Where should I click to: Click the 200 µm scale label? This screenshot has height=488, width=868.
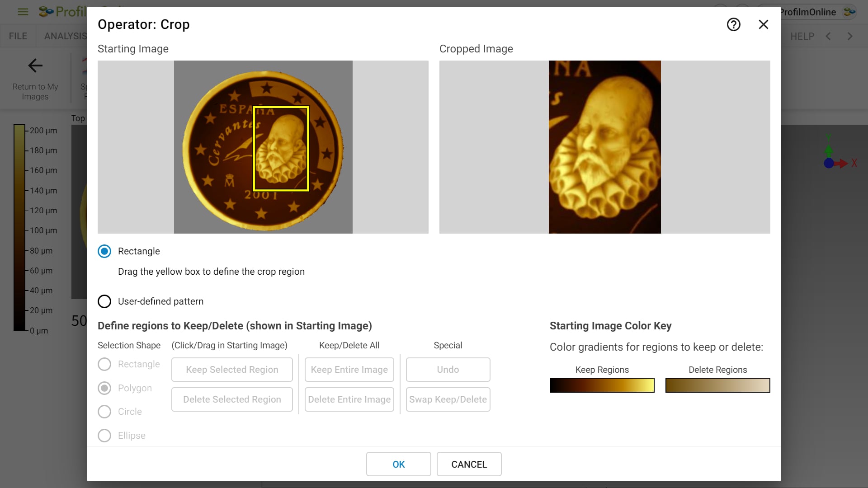click(43, 131)
